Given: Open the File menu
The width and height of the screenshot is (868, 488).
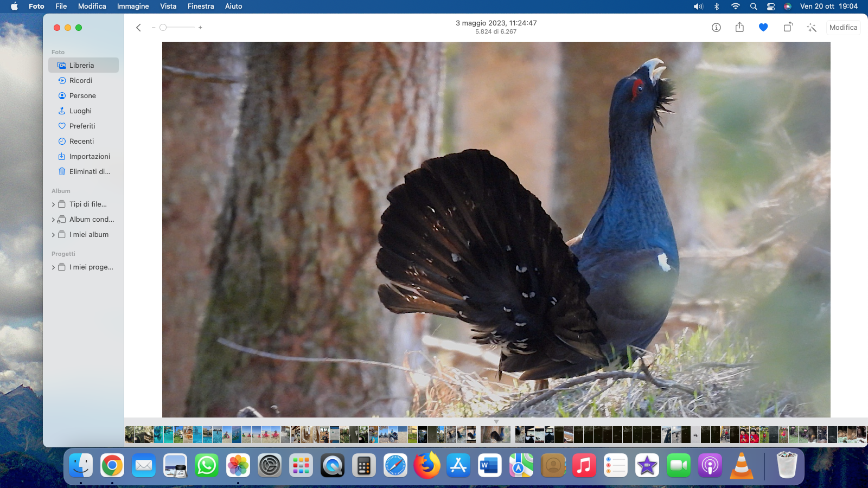Looking at the screenshot, I should (x=61, y=7).
